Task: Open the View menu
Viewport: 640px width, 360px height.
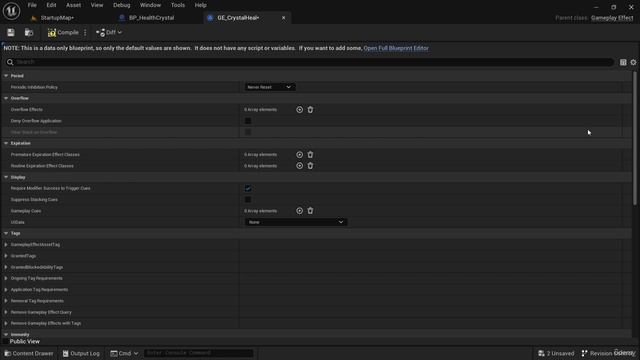Action: tap(97, 5)
